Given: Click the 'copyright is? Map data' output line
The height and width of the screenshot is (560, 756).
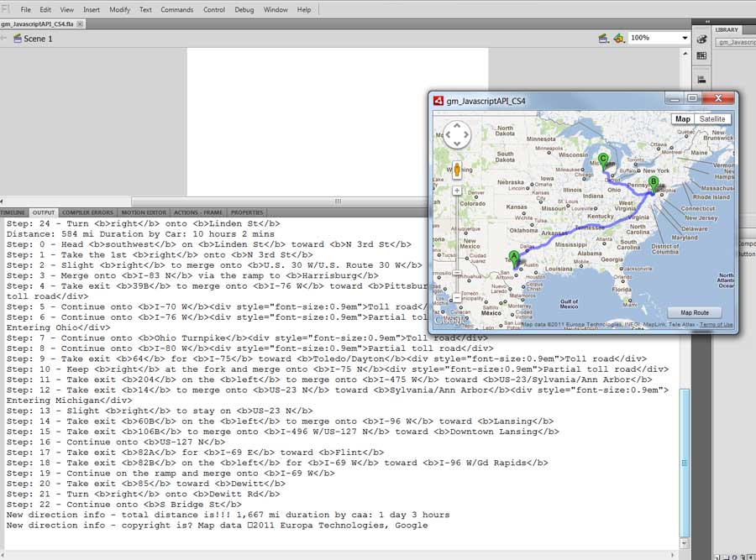Looking at the screenshot, I should [217, 526].
